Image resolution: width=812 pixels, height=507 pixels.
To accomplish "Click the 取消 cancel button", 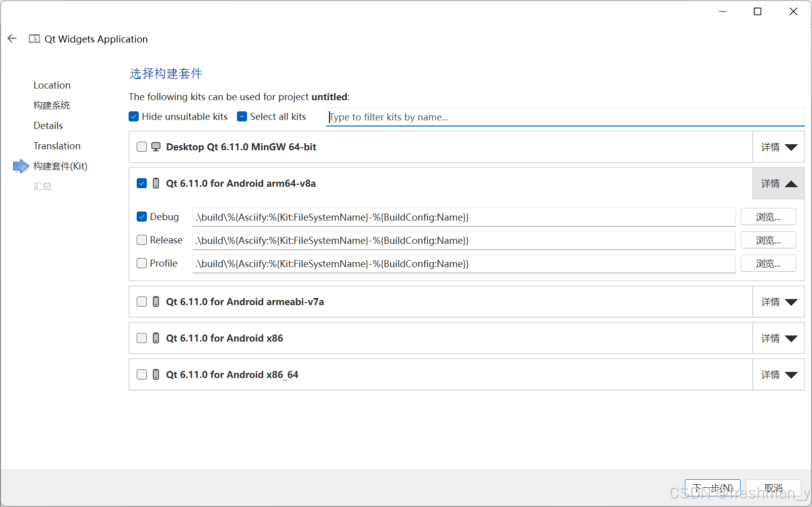I will pos(774,488).
